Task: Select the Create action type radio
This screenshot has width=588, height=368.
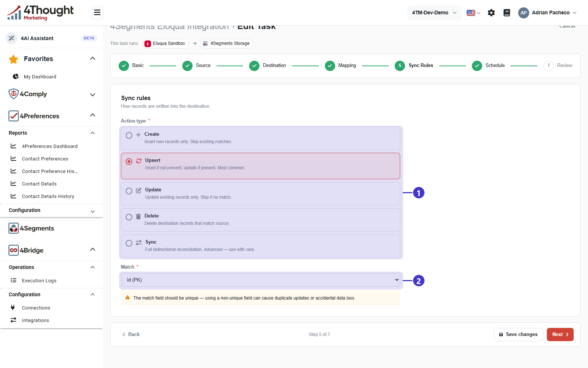Action: tap(129, 135)
